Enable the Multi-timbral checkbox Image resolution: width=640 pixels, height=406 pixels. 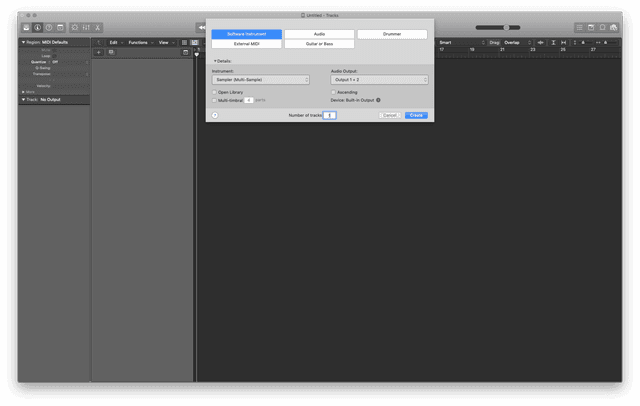pyautogui.click(x=214, y=100)
